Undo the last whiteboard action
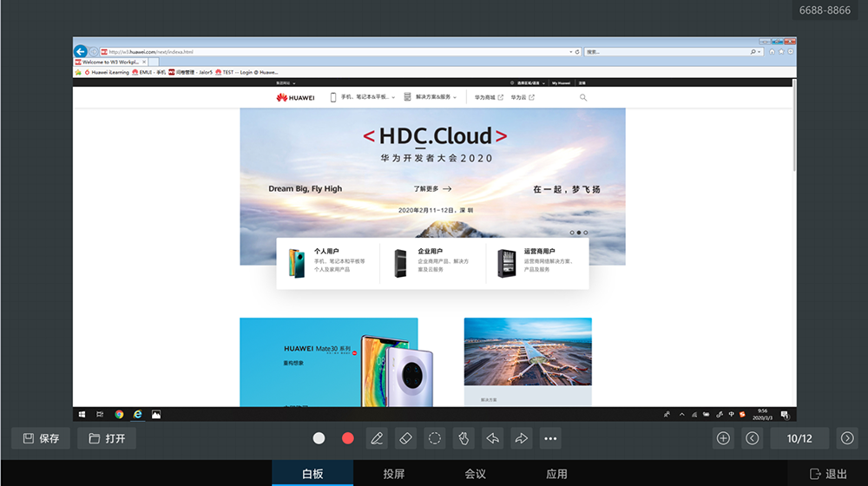 [493, 438]
